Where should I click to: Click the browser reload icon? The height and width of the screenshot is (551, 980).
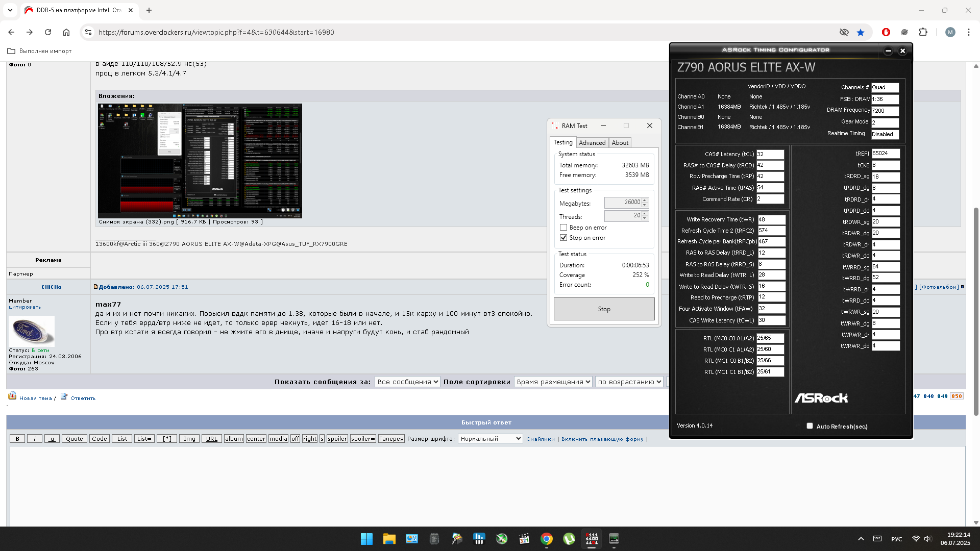[48, 32]
